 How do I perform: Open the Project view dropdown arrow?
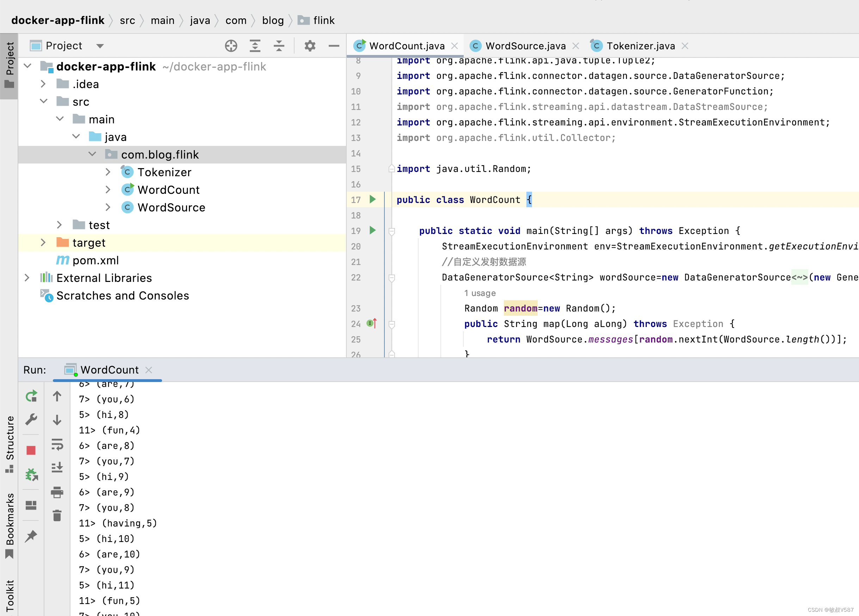tap(100, 46)
